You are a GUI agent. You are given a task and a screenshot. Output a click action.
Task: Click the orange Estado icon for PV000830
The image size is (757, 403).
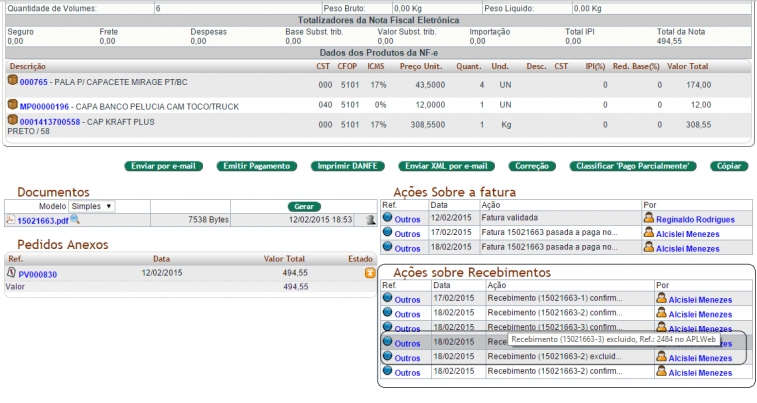(x=370, y=273)
